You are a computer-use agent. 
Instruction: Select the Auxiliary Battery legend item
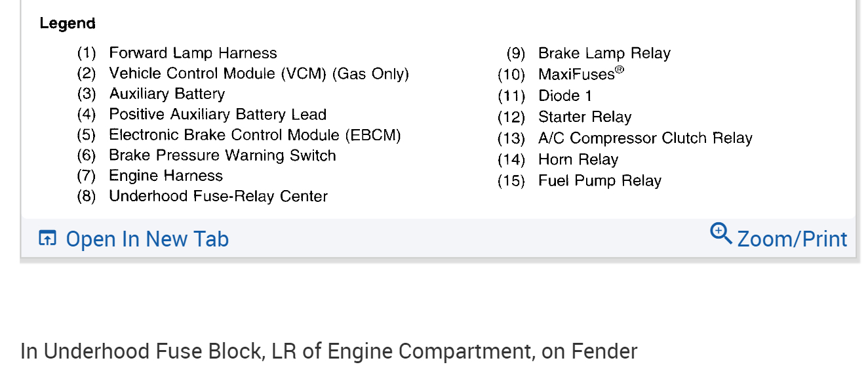(167, 94)
